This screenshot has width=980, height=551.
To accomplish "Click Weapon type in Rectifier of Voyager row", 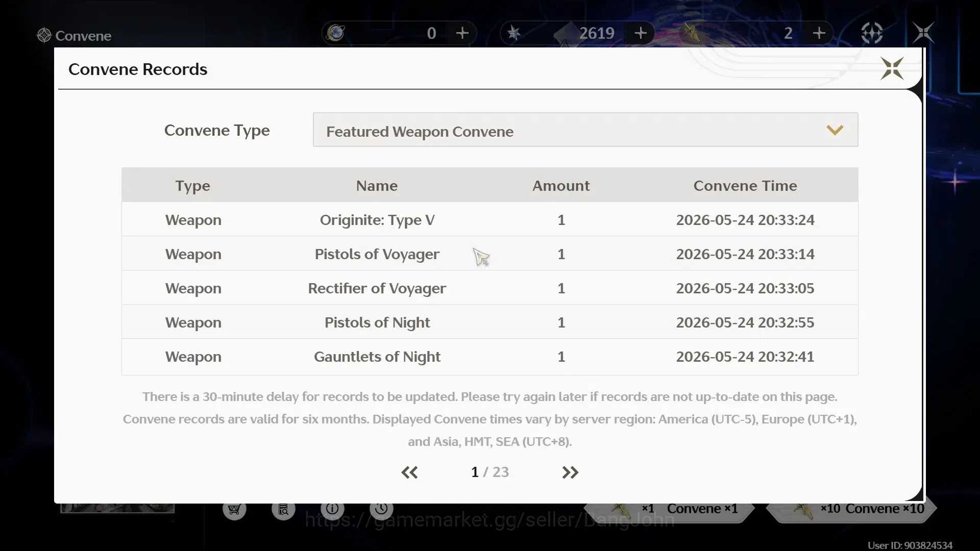I will click(193, 289).
